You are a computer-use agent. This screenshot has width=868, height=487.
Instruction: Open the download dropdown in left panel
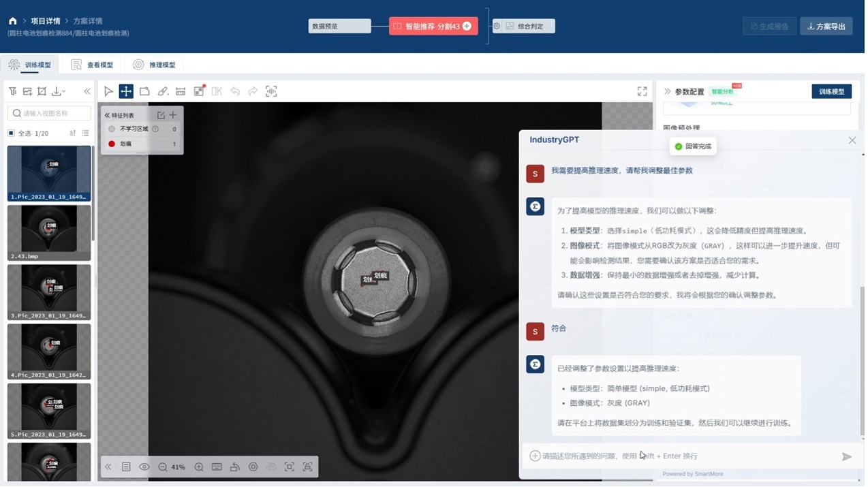tap(59, 91)
